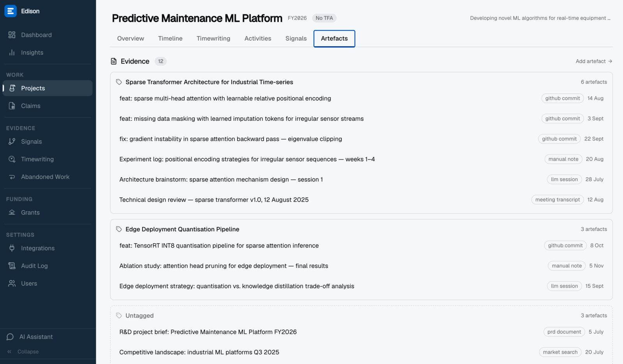Click the arrow next to Add artefact
The image size is (623, 364).
click(610, 62)
